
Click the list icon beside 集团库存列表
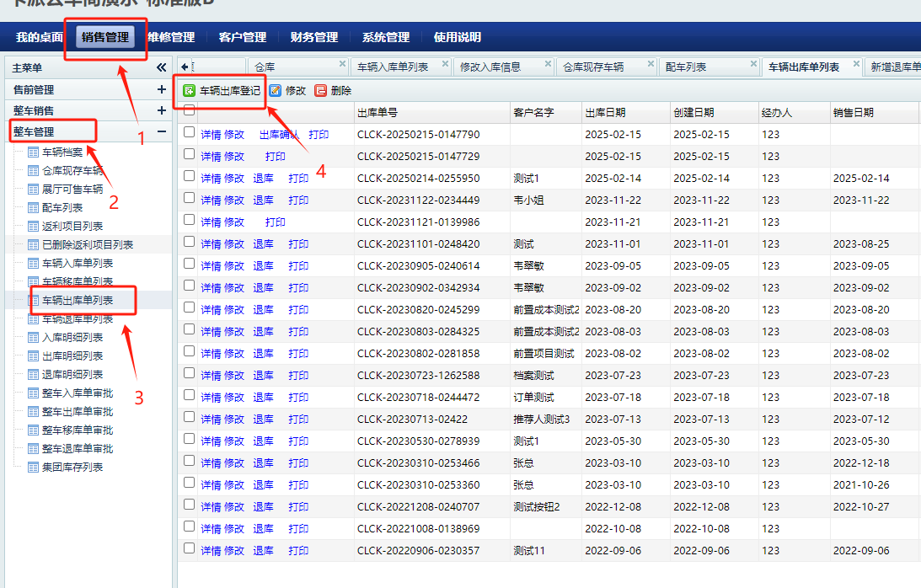pos(34,467)
